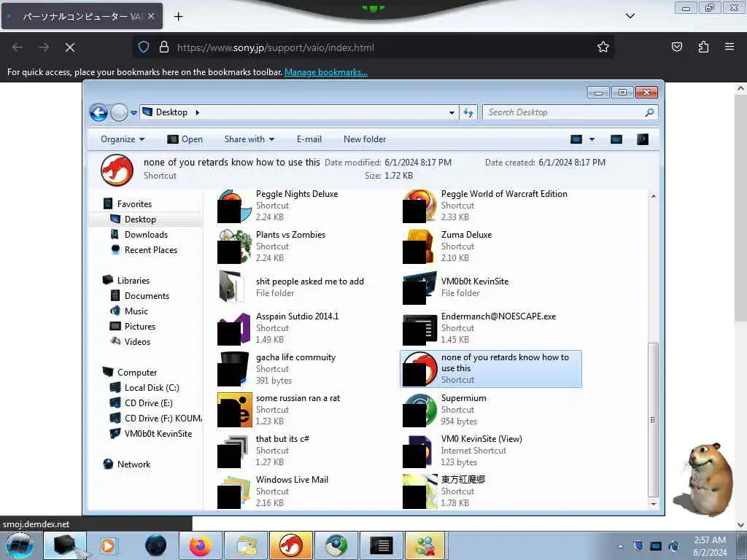
Task: Click the Search Desktop field
Action: [x=570, y=113]
